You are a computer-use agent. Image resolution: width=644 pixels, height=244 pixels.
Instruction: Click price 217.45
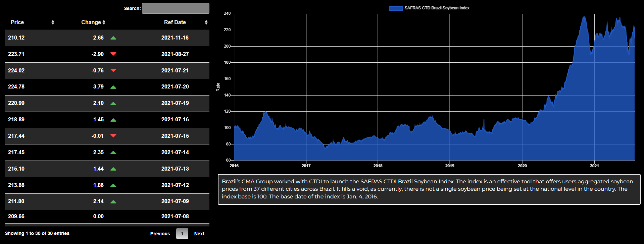click(x=16, y=152)
